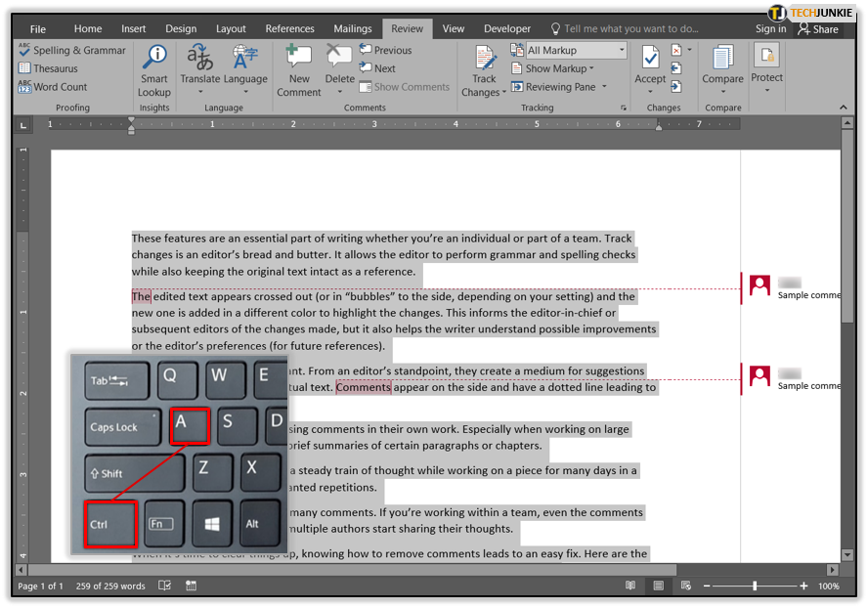Delete the selected comment
868x608 pixels.
pyautogui.click(x=339, y=57)
